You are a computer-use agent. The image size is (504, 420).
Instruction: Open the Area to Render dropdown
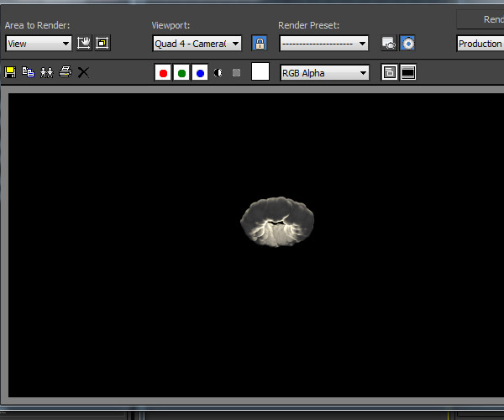click(39, 44)
